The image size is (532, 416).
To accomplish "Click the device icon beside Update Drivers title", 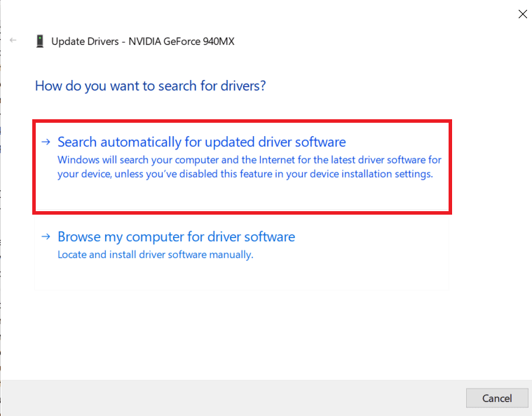I will [x=40, y=41].
